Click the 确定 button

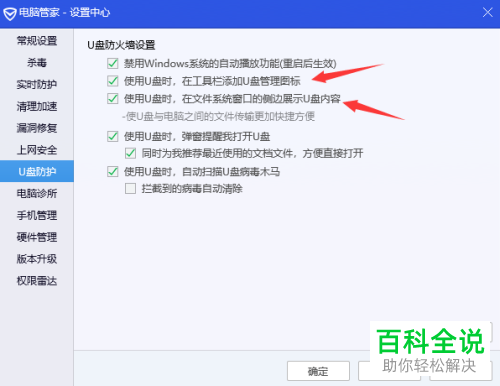click(318, 371)
